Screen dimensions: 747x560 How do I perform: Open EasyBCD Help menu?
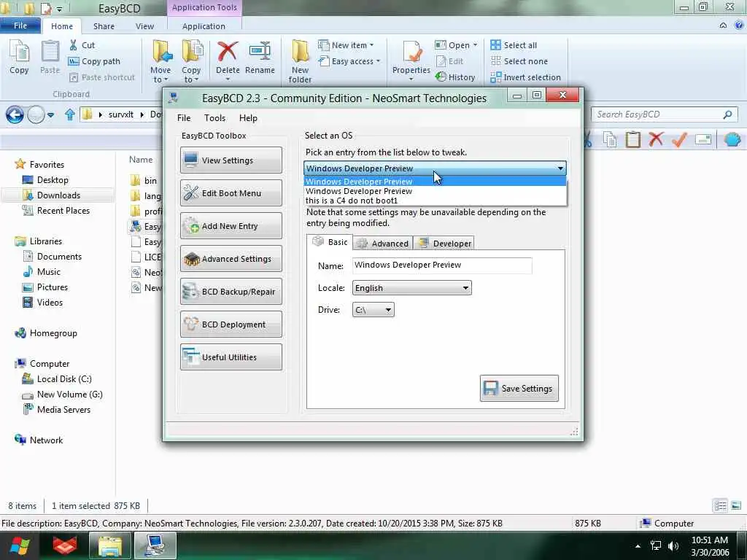pos(248,118)
